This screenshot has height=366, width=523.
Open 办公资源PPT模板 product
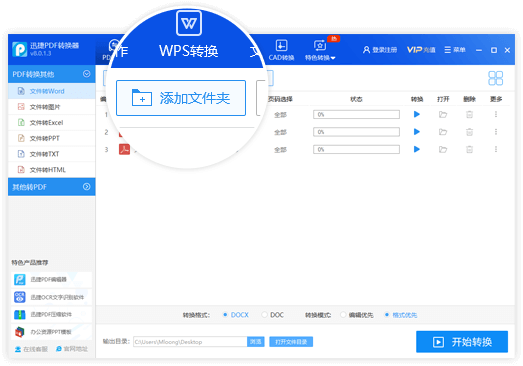pyautogui.click(x=51, y=332)
